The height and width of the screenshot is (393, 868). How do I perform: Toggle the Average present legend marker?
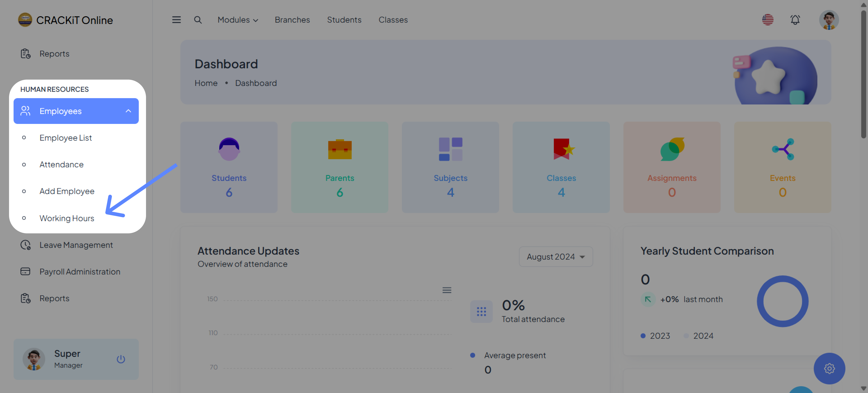point(472,355)
